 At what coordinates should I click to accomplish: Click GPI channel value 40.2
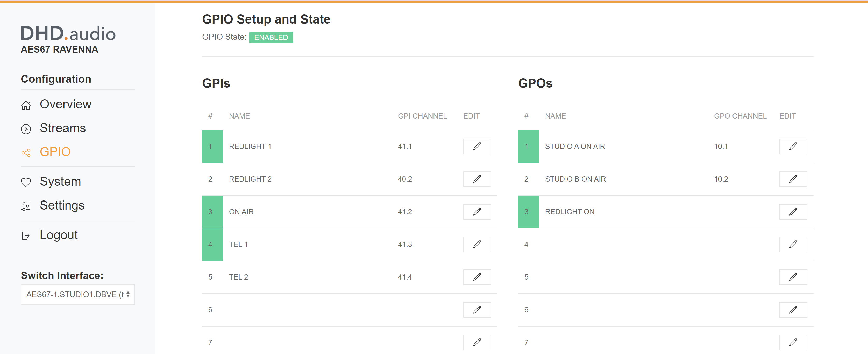405,179
